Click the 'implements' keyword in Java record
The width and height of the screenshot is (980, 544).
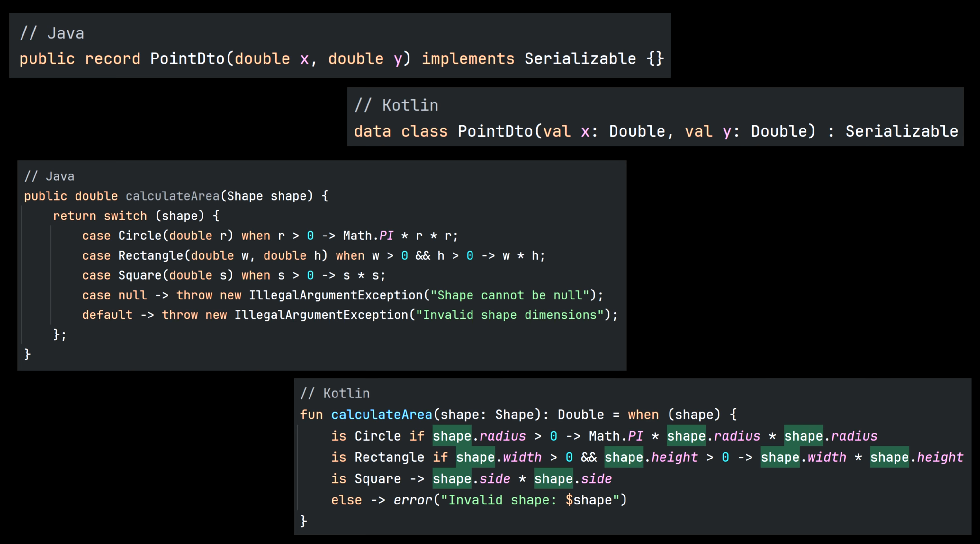(x=468, y=59)
